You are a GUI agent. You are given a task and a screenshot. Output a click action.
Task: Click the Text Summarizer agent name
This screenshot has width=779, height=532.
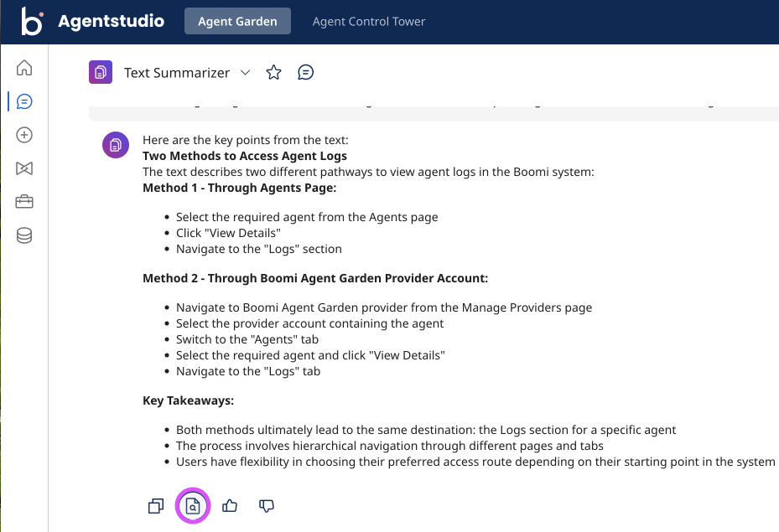[x=177, y=73]
